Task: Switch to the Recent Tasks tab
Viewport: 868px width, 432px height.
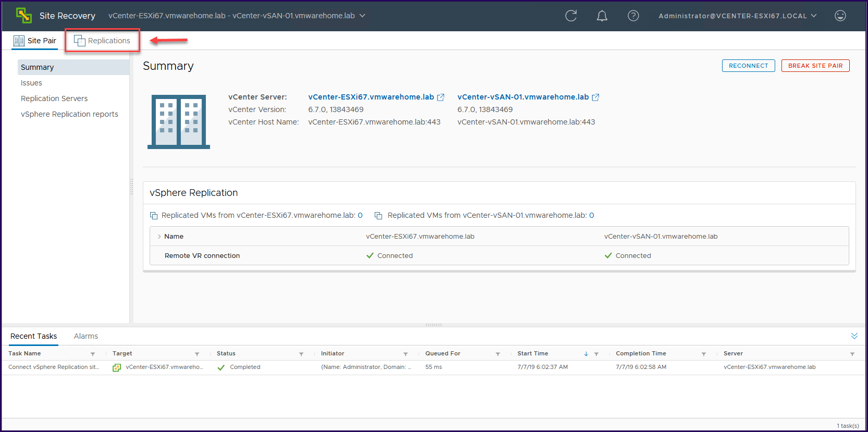Action: (34, 336)
